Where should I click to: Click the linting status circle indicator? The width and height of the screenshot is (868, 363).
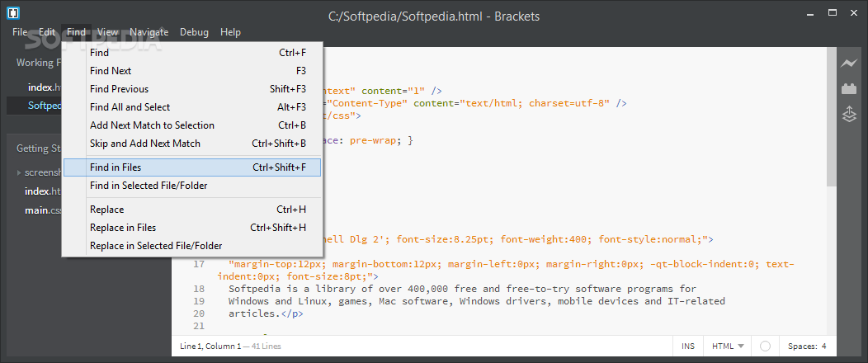(765, 346)
